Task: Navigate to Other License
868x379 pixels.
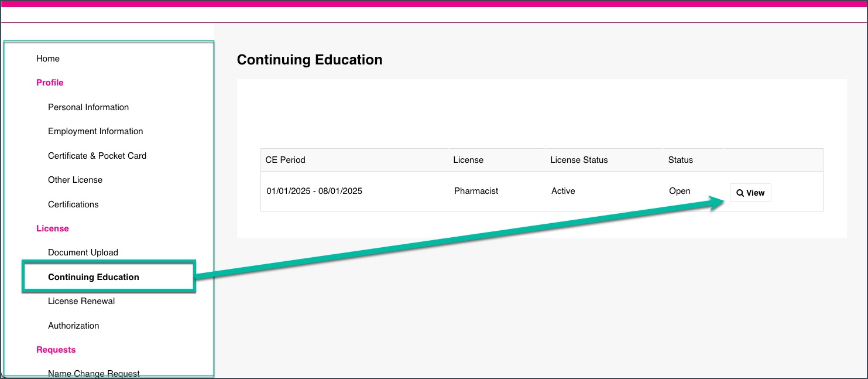Action: pos(75,180)
